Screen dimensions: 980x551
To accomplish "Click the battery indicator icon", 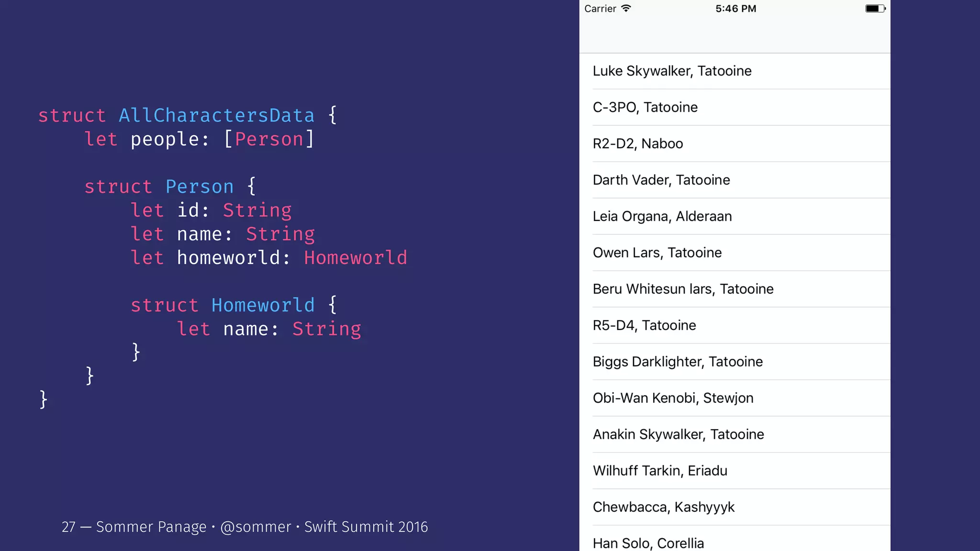I will point(876,9).
